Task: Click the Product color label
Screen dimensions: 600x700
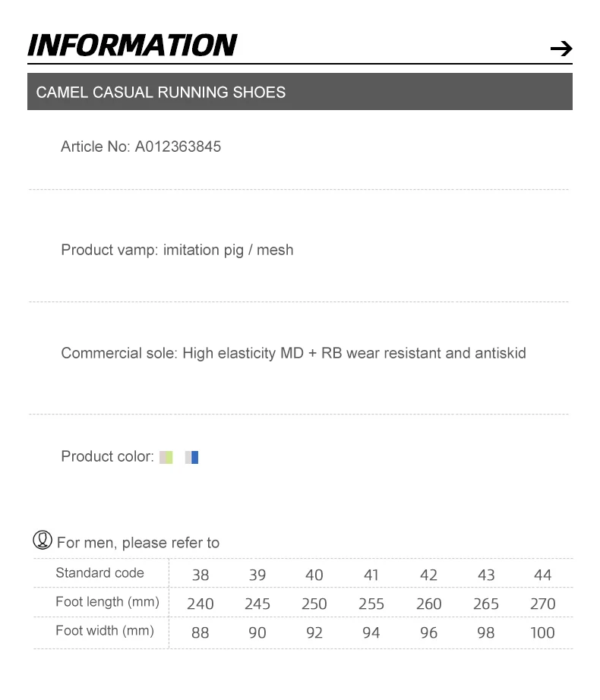Action: [107, 456]
